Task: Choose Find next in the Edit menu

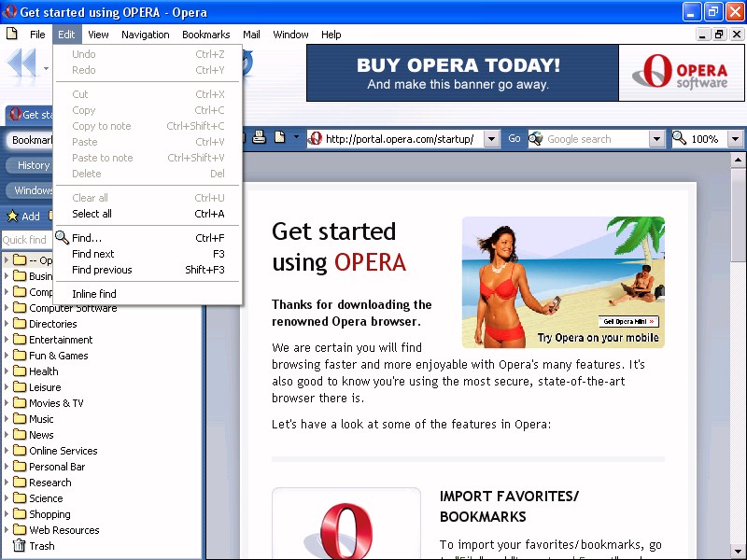Action: click(148, 254)
